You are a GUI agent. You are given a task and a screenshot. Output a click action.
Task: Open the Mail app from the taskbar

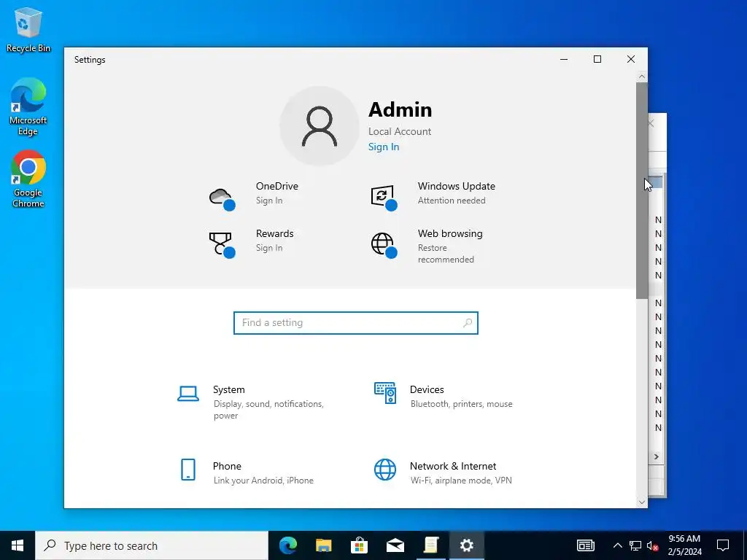395,545
